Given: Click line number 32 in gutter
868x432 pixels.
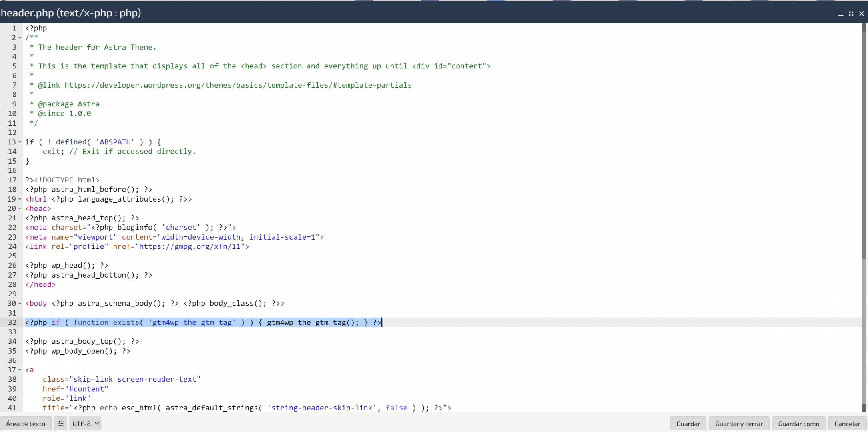Looking at the screenshot, I should pos(12,322).
